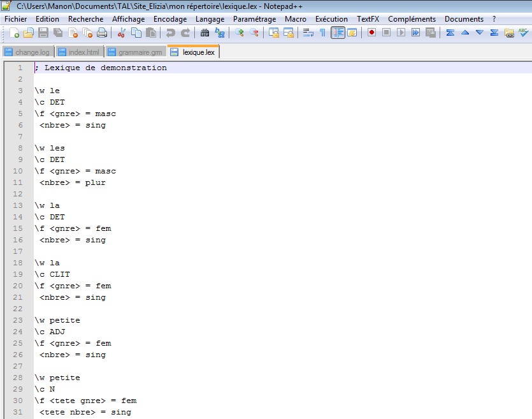Click the '<nbre> = plur' line
The height and width of the screenshot is (419, 532).
click(x=72, y=182)
